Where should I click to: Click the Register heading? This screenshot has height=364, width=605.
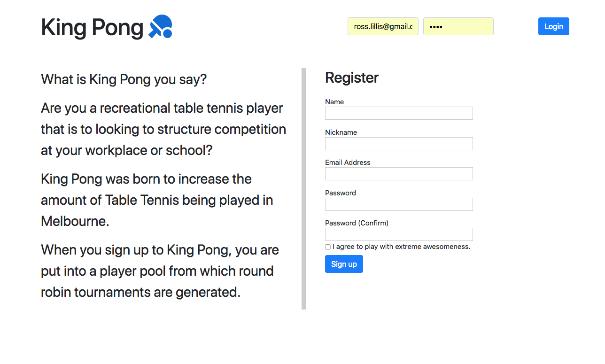[352, 78]
